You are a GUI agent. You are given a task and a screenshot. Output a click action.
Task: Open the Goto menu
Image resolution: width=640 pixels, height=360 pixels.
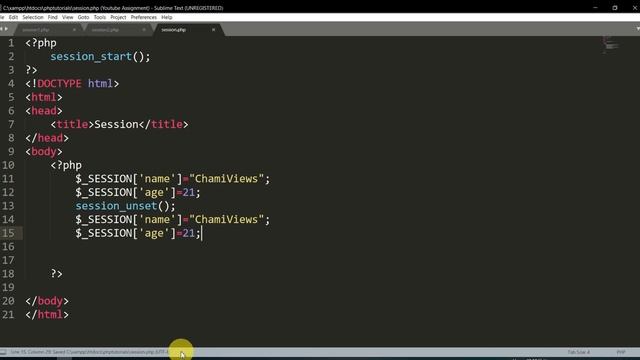point(83,17)
